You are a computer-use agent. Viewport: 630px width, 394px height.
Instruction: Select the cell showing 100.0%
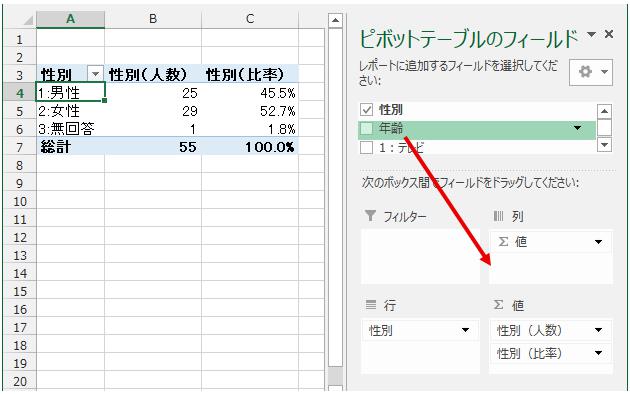(x=250, y=146)
